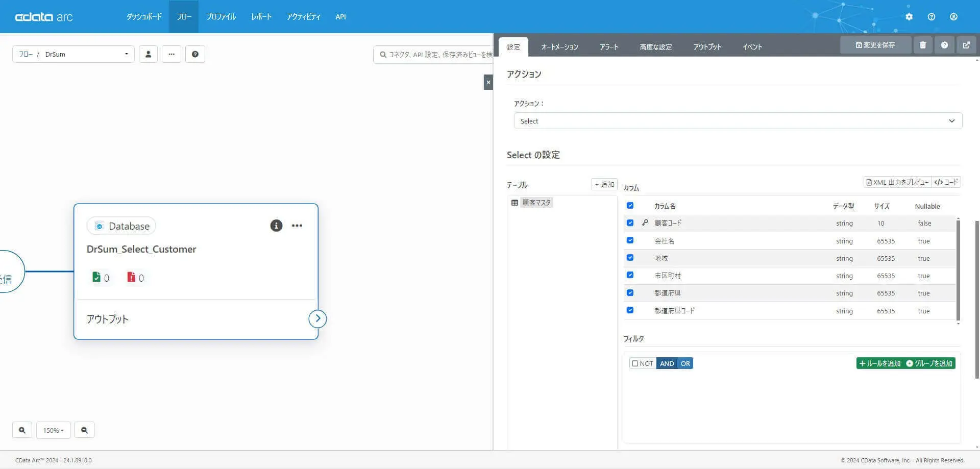Screen dimensions: 980x469
Task: Click the CData Arc logo
Action: click(44, 17)
